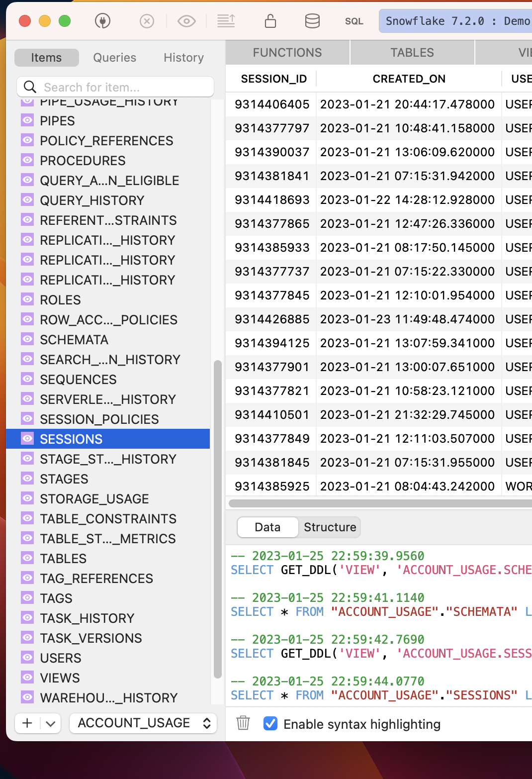Toggle the eye icon next to QUERY_HISTORY
The height and width of the screenshot is (779, 532).
pos(27,200)
